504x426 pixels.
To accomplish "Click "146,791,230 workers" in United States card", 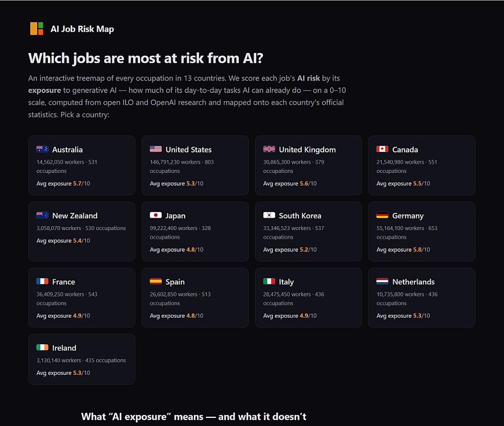I will [x=175, y=162].
